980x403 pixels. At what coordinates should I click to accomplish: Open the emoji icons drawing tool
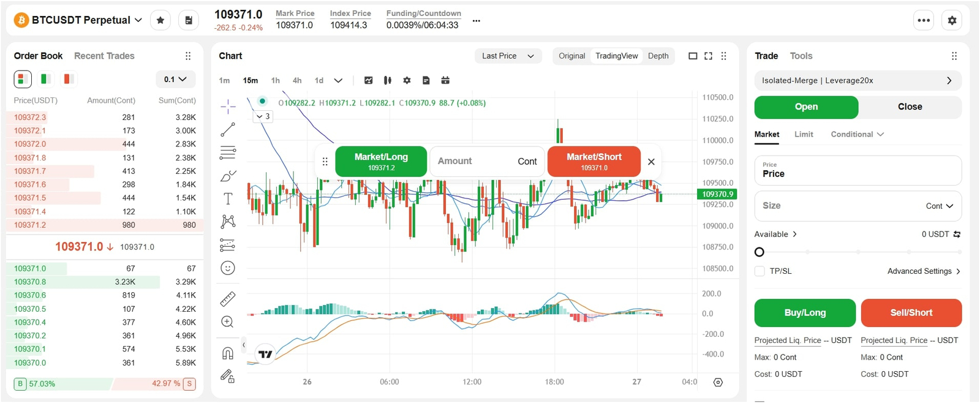point(227,268)
